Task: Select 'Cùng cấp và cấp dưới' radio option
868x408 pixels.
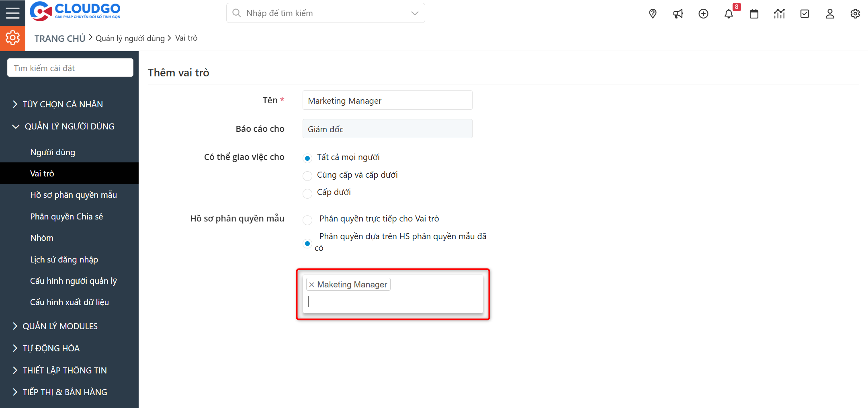Action: point(307,176)
